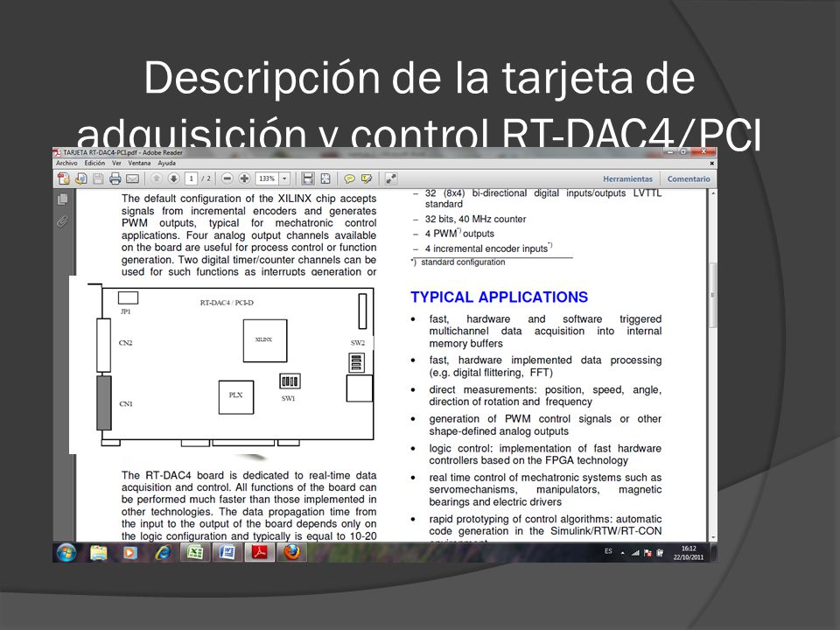Switch to read mode full screen
The width and height of the screenshot is (840, 630).
click(x=391, y=178)
